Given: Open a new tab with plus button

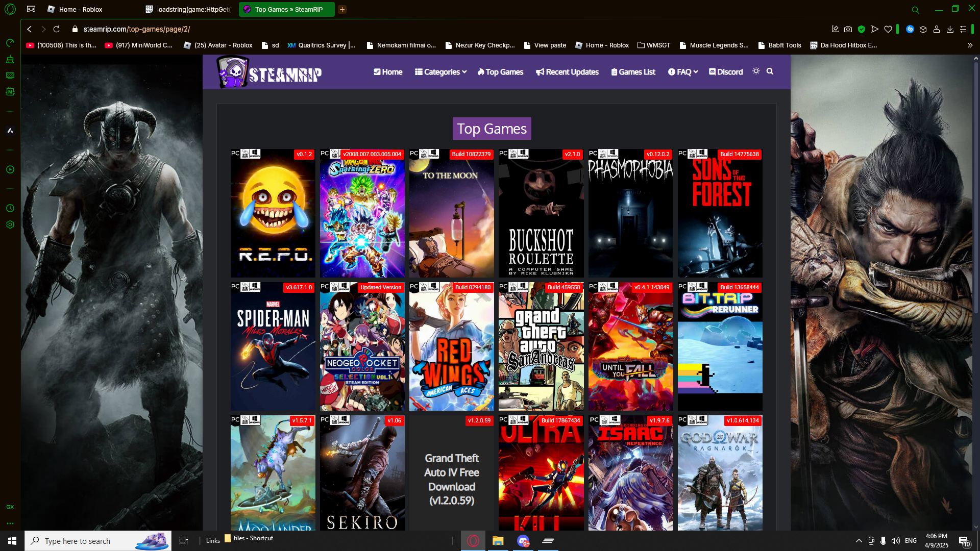Looking at the screenshot, I should pyautogui.click(x=342, y=9).
